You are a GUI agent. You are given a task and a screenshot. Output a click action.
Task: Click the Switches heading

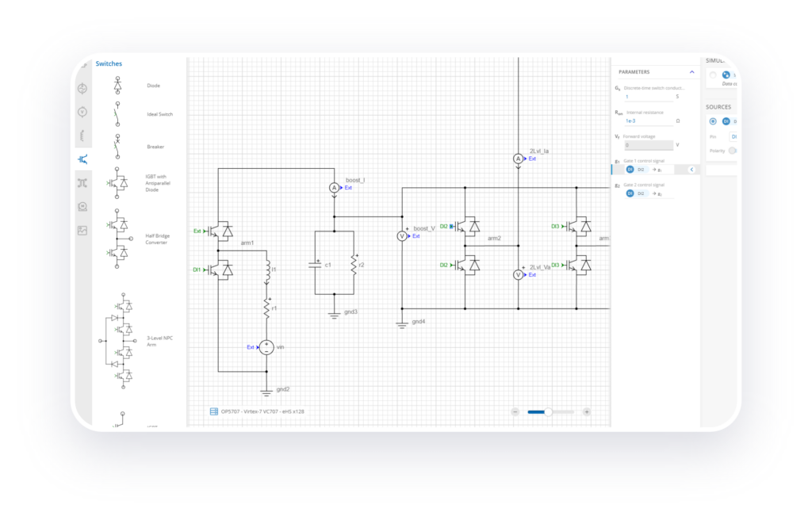[109, 63]
